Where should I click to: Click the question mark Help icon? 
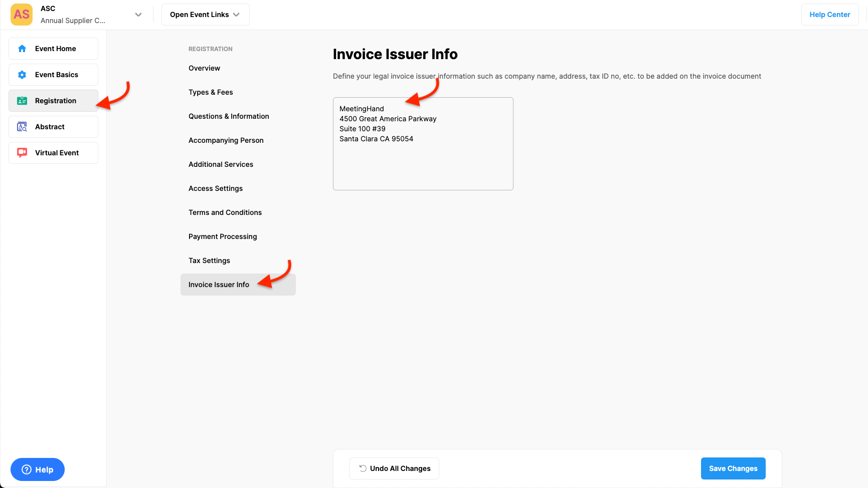click(x=27, y=469)
